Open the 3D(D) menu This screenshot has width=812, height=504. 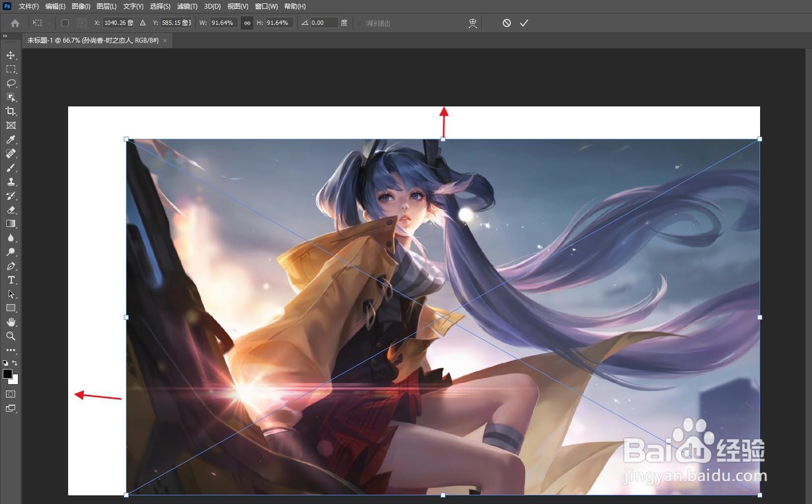(212, 6)
